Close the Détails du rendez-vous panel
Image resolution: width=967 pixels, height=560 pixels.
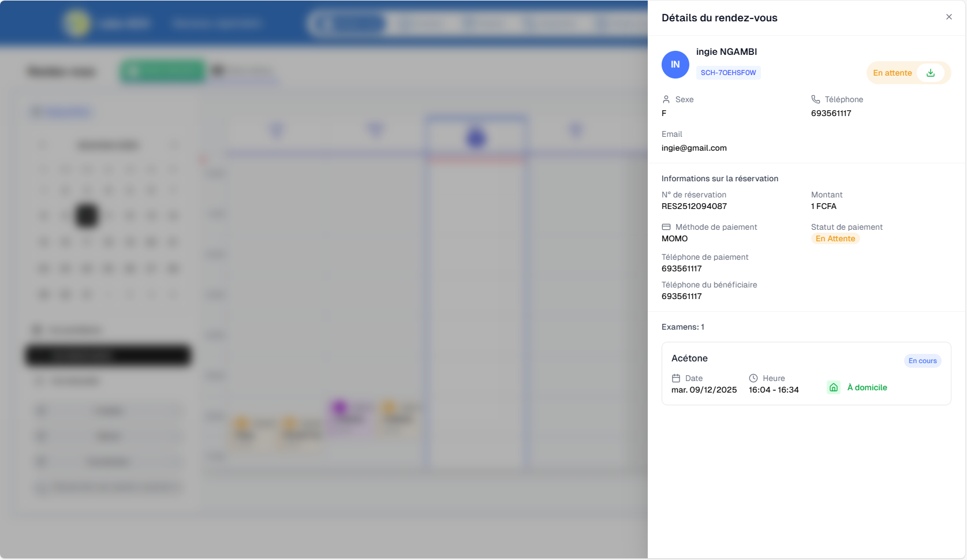click(x=949, y=17)
